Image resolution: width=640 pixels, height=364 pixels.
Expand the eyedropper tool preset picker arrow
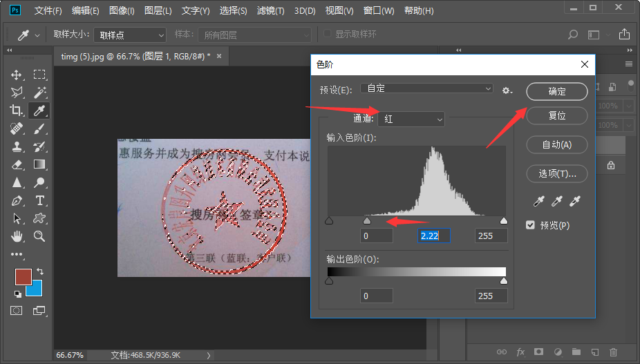(37, 35)
